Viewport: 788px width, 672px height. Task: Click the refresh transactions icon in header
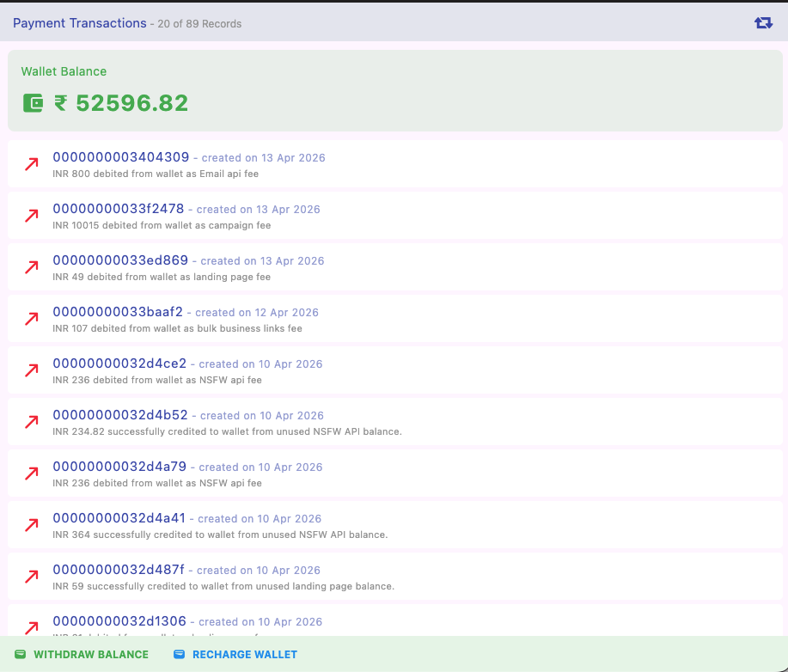pos(763,23)
